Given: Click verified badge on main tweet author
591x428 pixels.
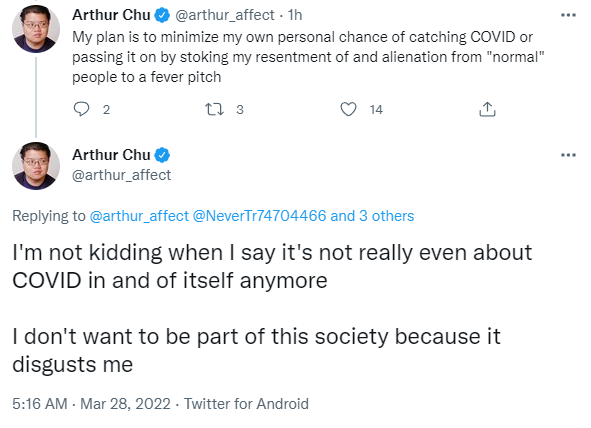Looking at the screenshot, I should point(162,155).
